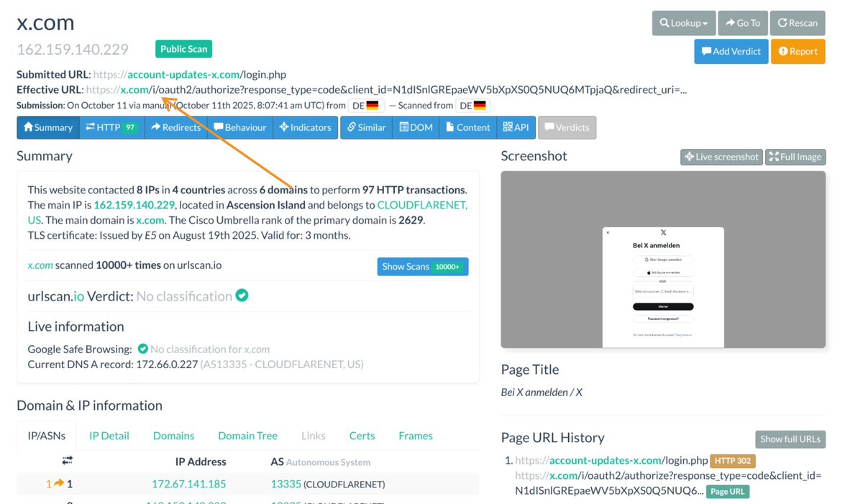Click account-updates-x.com in Submitted URL
The width and height of the screenshot is (863, 504).
[x=183, y=74]
